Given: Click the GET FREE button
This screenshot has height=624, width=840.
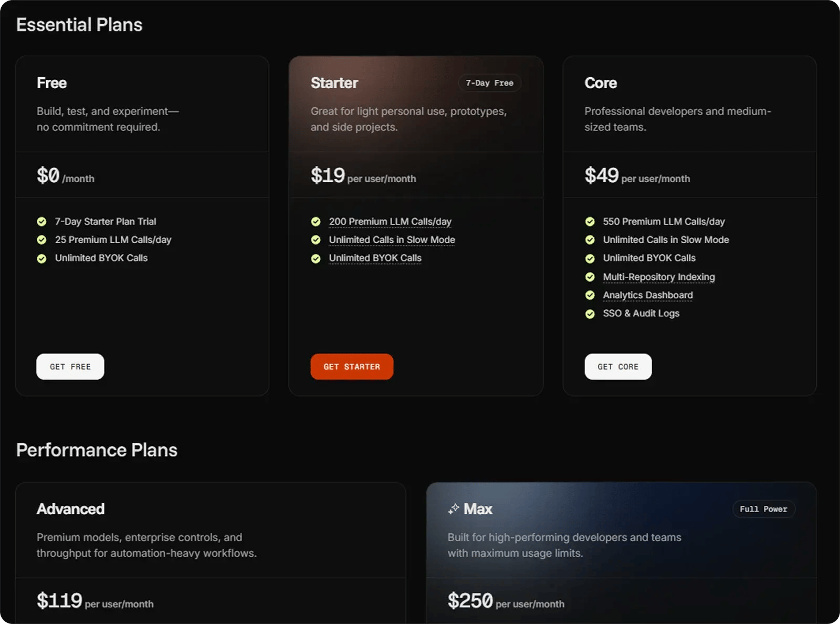Looking at the screenshot, I should point(70,367).
